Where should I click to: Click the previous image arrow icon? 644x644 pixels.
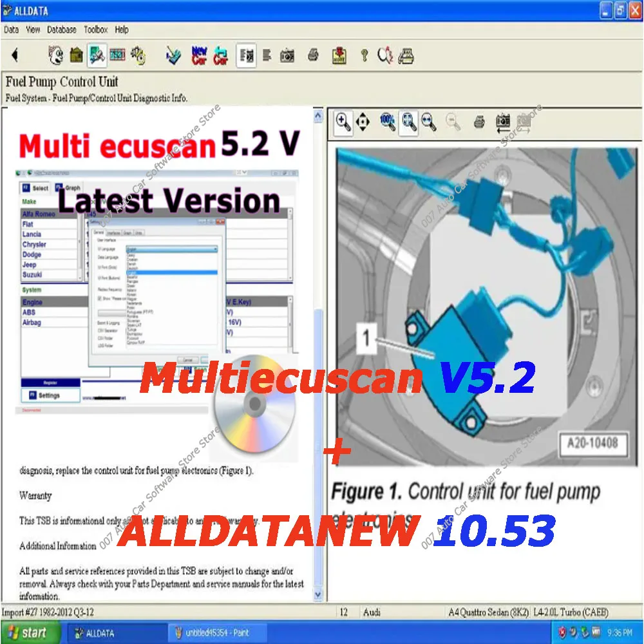coord(503,121)
